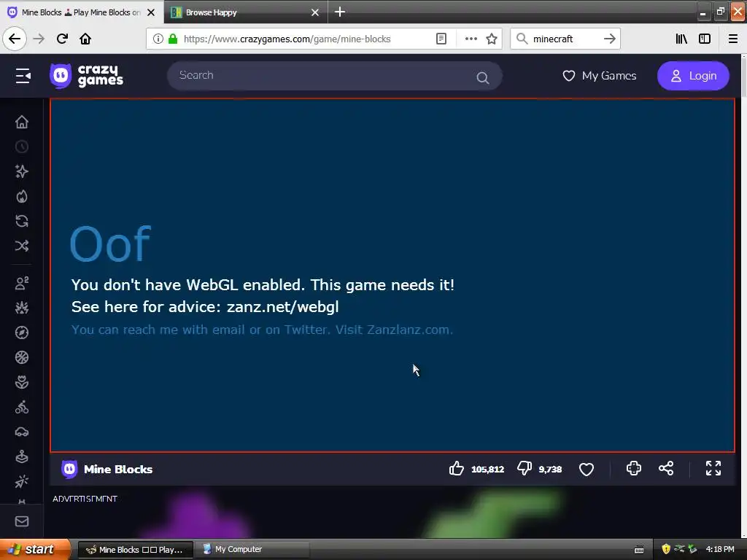Open 2 Player games icon in sidebar
Image resolution: width=747 pixels, height=560 pixels.
point(22,283)
